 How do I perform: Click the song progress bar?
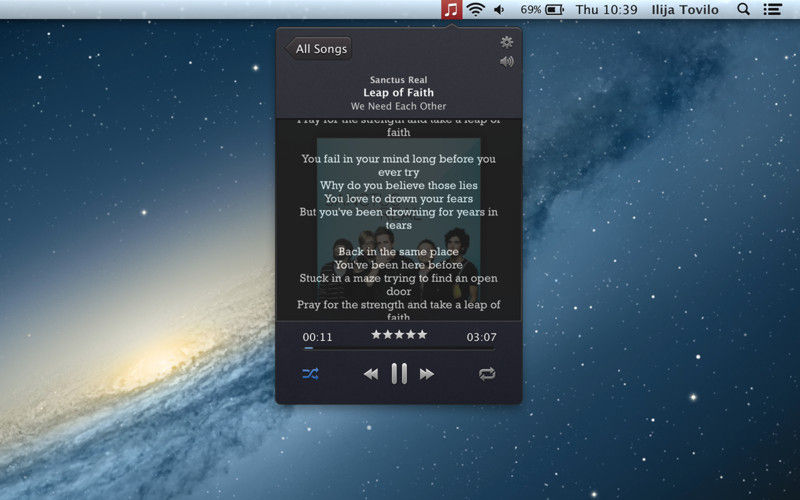(x=399, y=348)
